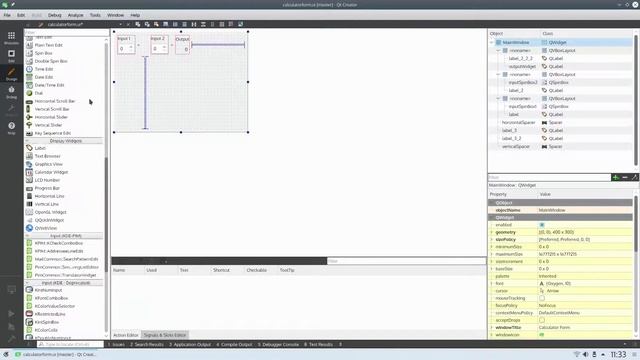Screen dimensions: 640x360
Task: Add dynamic property with green plus
Action: tap(616, 177)
